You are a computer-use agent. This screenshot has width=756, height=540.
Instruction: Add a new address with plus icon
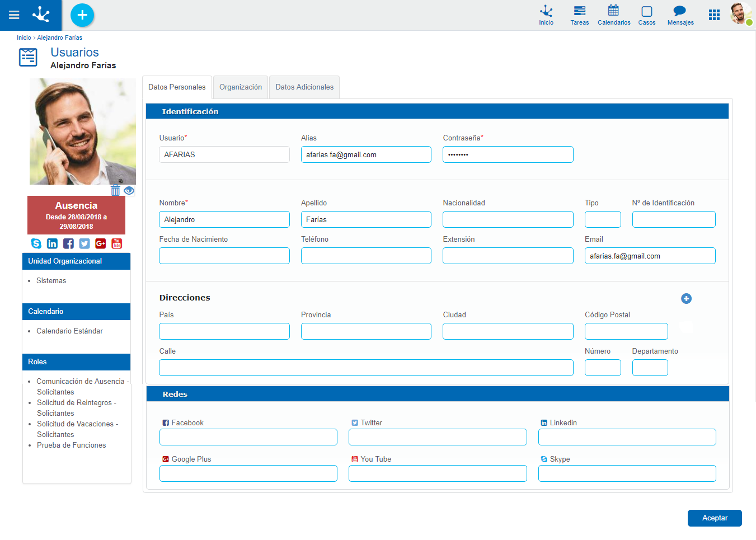687,299
